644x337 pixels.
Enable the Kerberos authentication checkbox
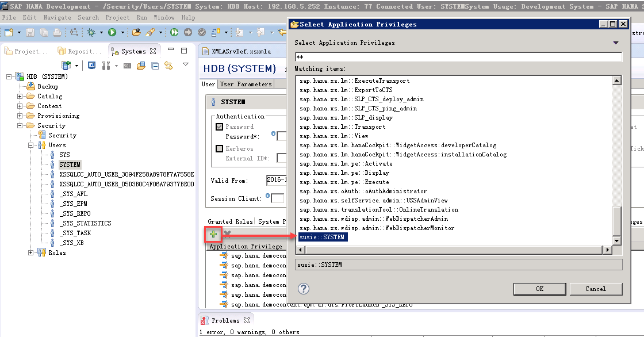coord(220,148)
